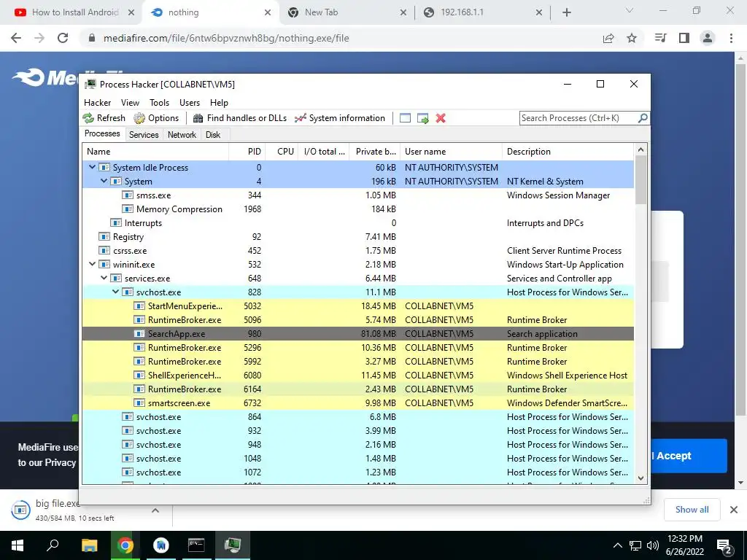Select RuntimeBroker.exe with PID 5096
This screenshot has height=560, width=747.
point(357,319)
